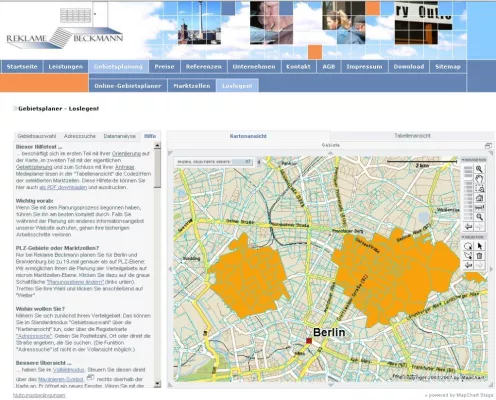Open the Marktzellen submenu item
This screenshot has height=400, width=496.
[192, 86]
